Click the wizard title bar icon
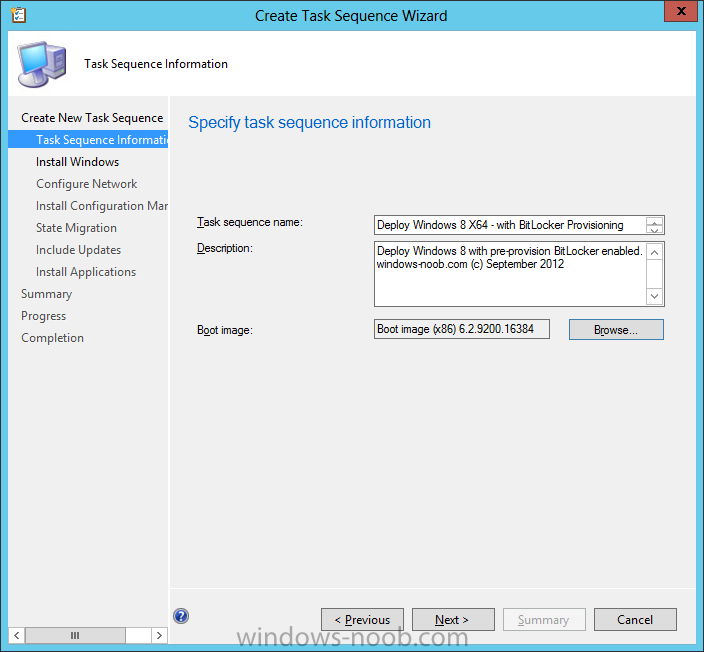The image size is (704, 652). point(18,15)
